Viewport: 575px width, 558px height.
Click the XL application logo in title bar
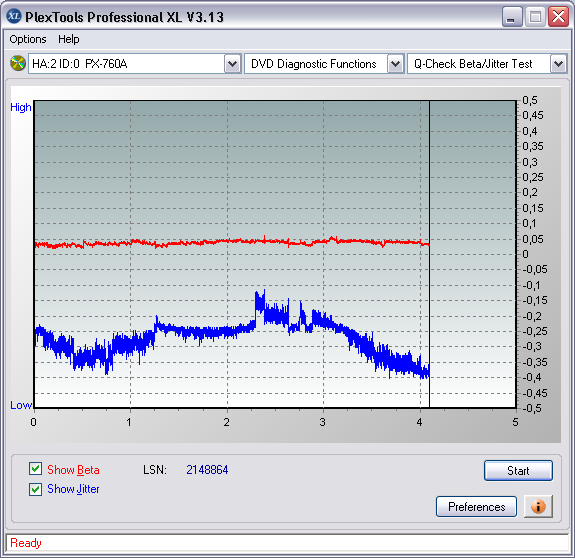[14, 16]
